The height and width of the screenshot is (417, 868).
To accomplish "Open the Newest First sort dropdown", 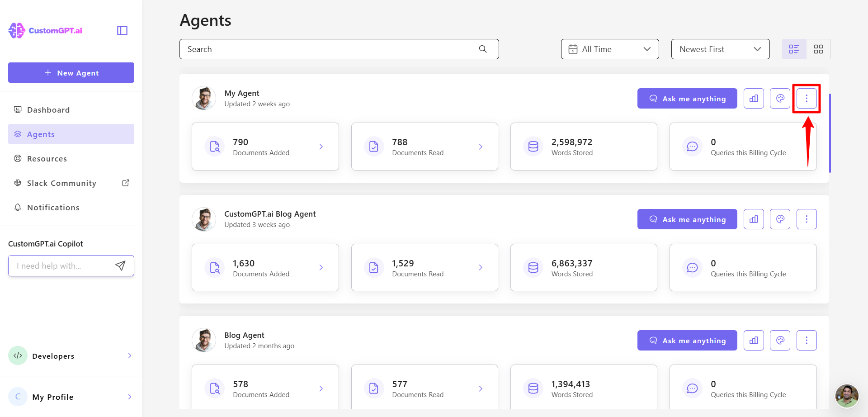I will pos(720,49).
